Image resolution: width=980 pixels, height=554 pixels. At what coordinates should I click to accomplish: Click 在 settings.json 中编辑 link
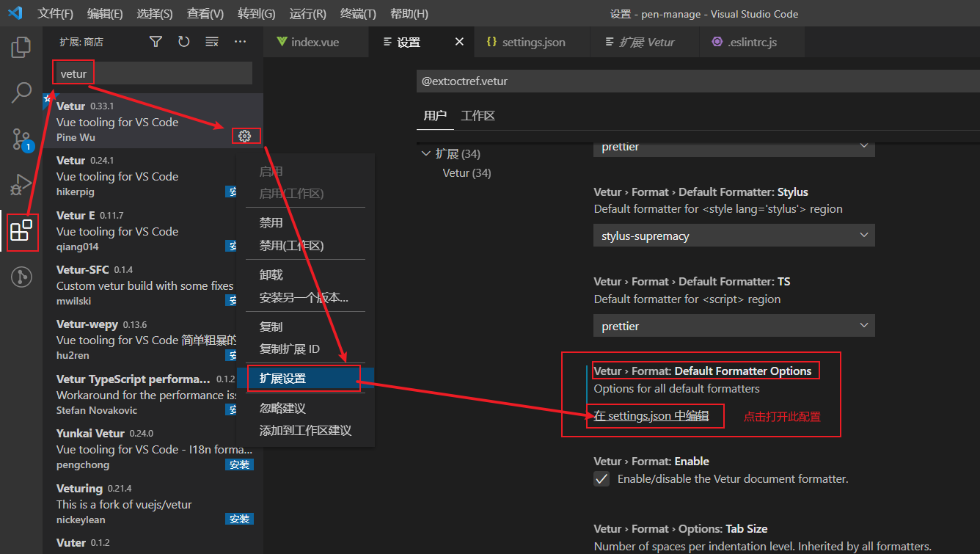point(651,416)
